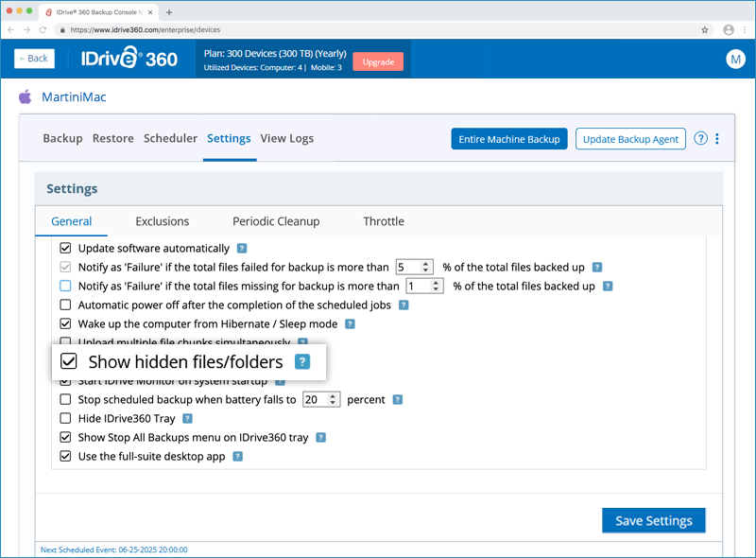The image size is (756, 558).
Task: Adjust failed files percent stepper arrows
Action: (425, 267)
